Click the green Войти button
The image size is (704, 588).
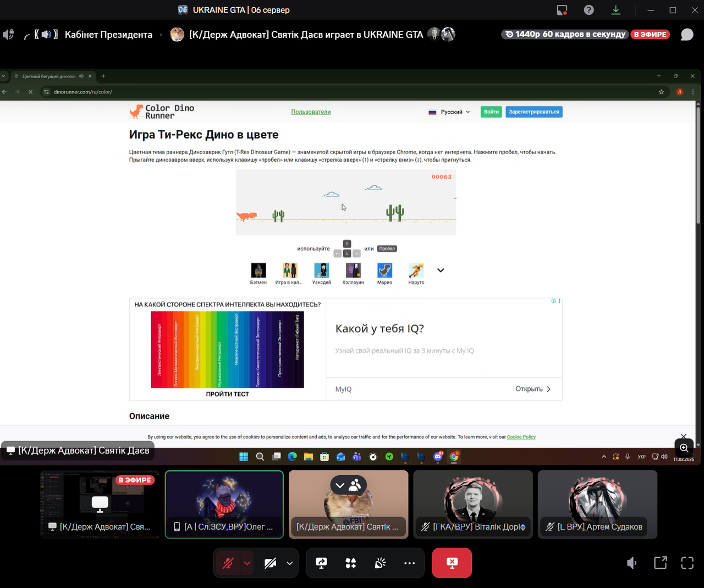click(491, 112)
